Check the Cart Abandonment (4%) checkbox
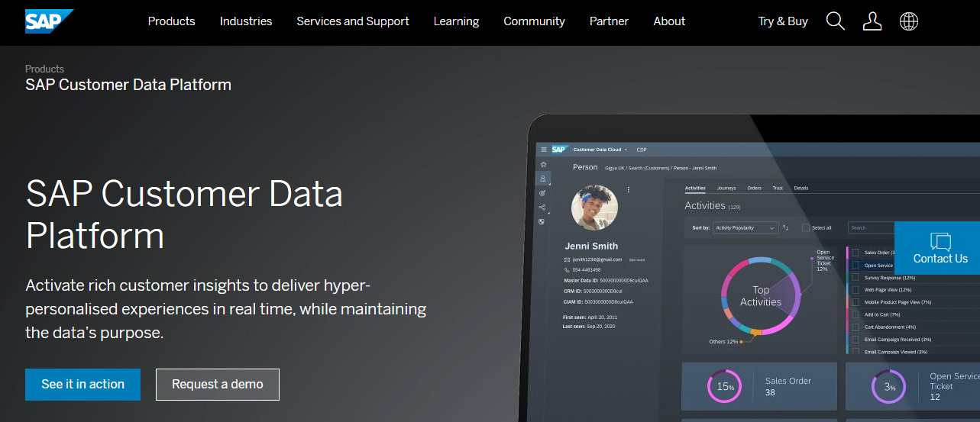 tap(855, 327)
